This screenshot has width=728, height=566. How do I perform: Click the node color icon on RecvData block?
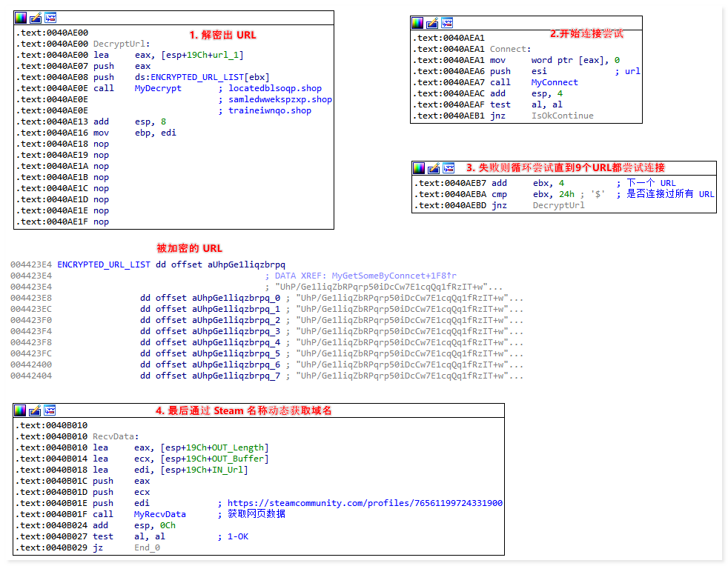tap(20, 410)
